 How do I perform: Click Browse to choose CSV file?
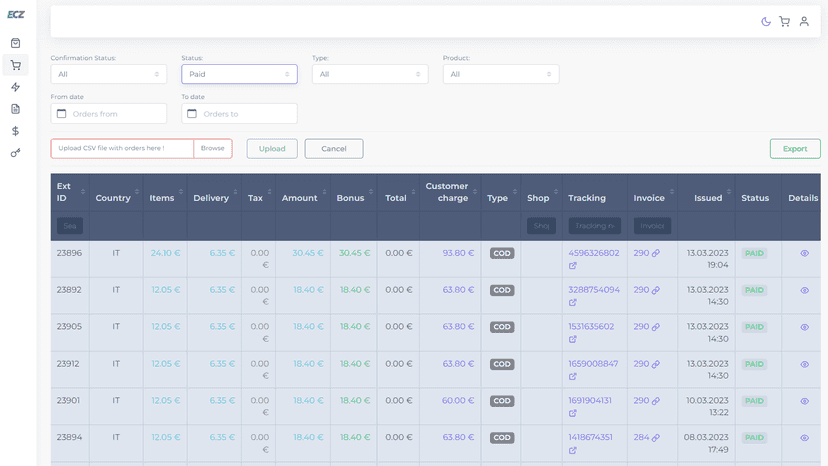(x=213, y=148)
